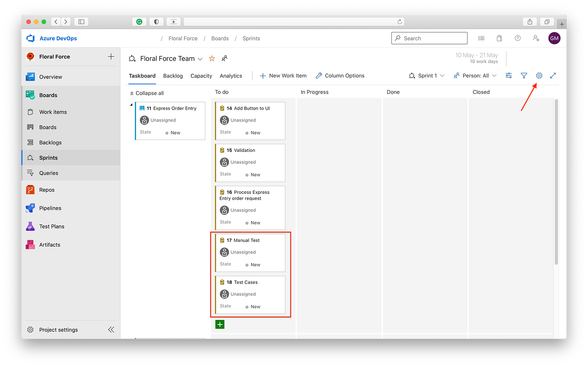
Task: Open view options sliders icon
Action: [x=509, y=75]
